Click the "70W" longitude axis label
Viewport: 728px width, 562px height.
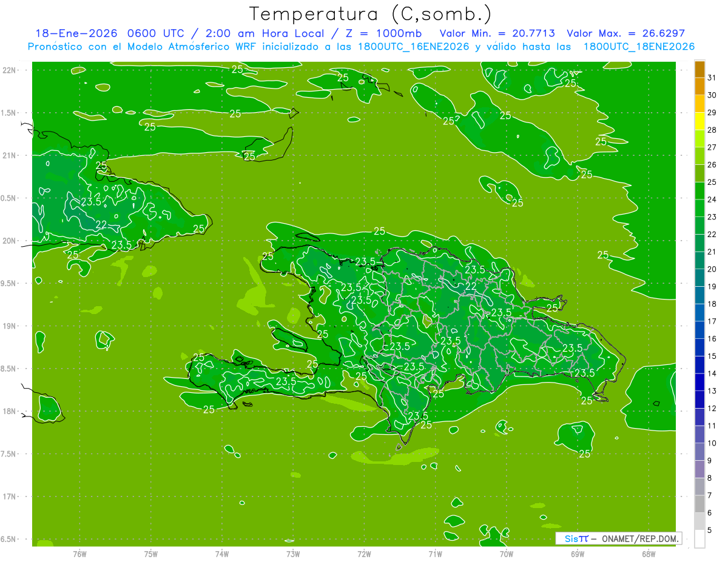tap(507, 554)
